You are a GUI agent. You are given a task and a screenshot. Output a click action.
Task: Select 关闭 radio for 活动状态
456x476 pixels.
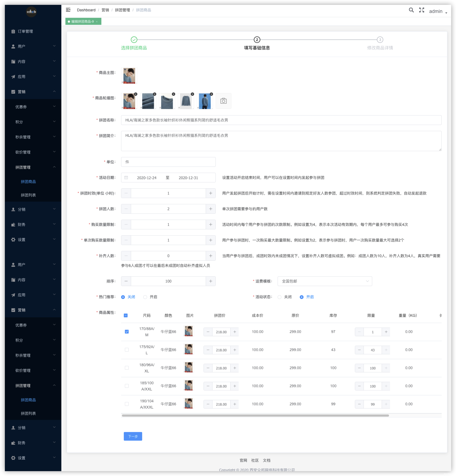[x=280, y=297]
